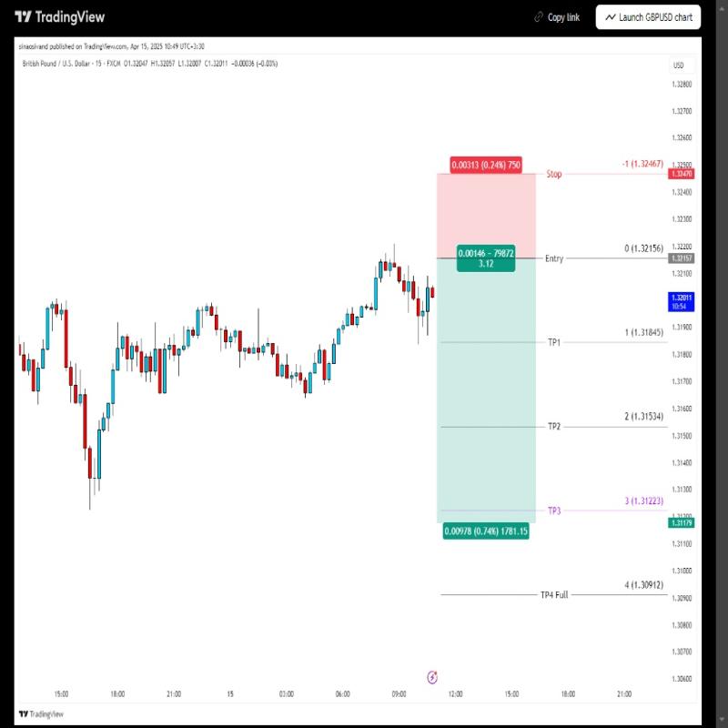The image size is (728, 728).
Task: Launch GBPUSD chart button
Action: (x=648, y=17)
